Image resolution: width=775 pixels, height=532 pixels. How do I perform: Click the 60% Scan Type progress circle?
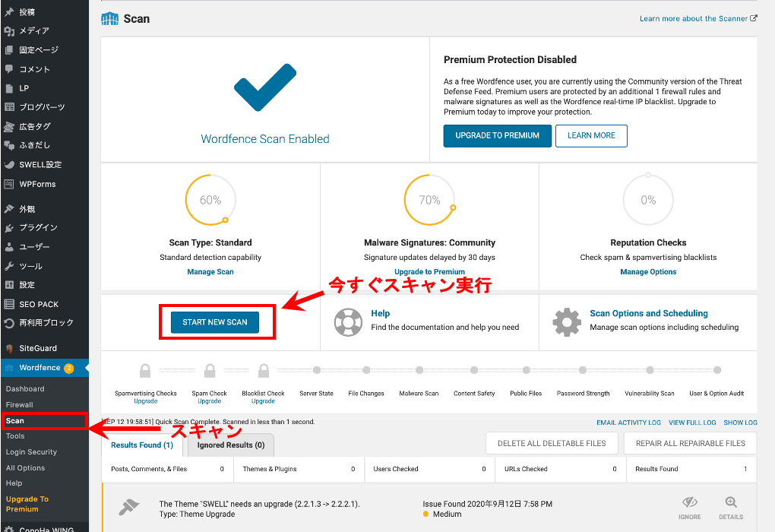point(210,200)
